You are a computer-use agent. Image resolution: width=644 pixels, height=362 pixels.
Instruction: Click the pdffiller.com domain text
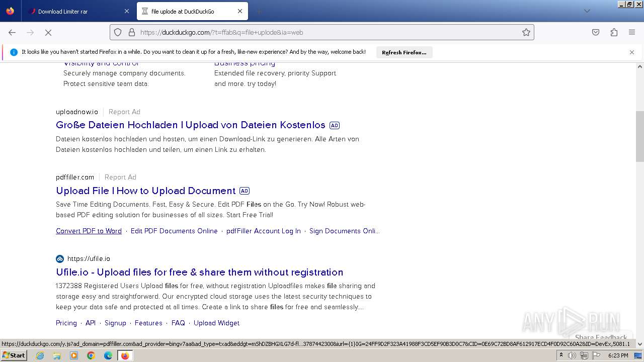tap(75, 177)
